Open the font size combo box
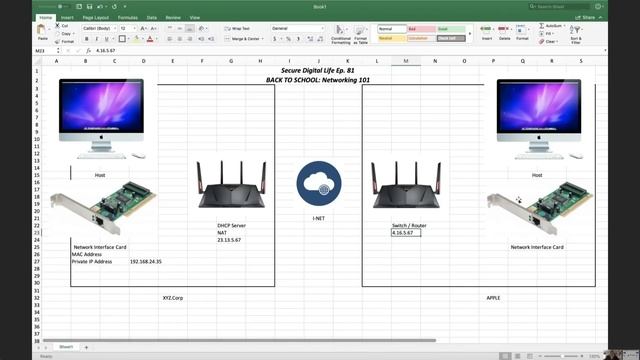Image resolution: width=640 pixels, height=360 pixels. [x=128, y=29]
